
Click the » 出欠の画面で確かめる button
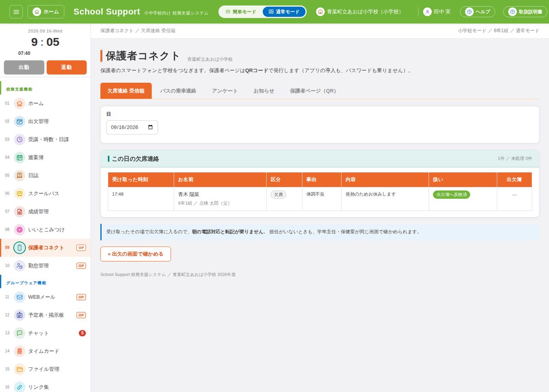[135, 254]
